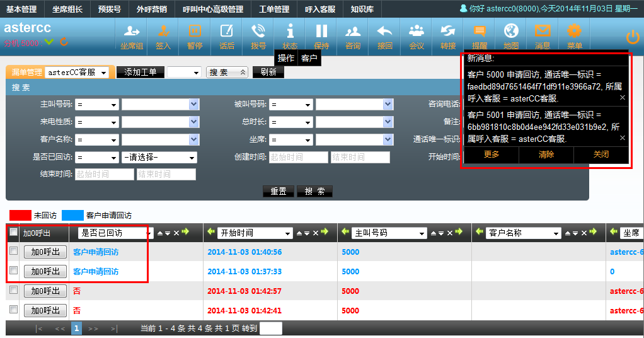Toggle the select-all checkbox in table header
This screenshot has width=644, height=338.
[14, 233]
